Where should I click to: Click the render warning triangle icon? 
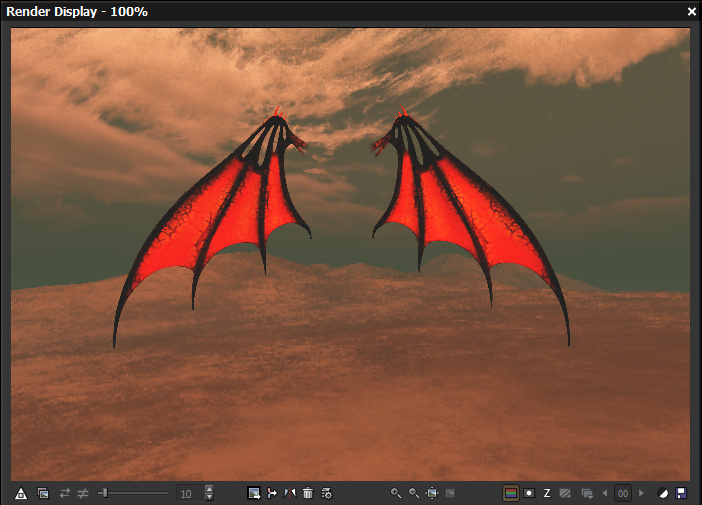(20, 493)
